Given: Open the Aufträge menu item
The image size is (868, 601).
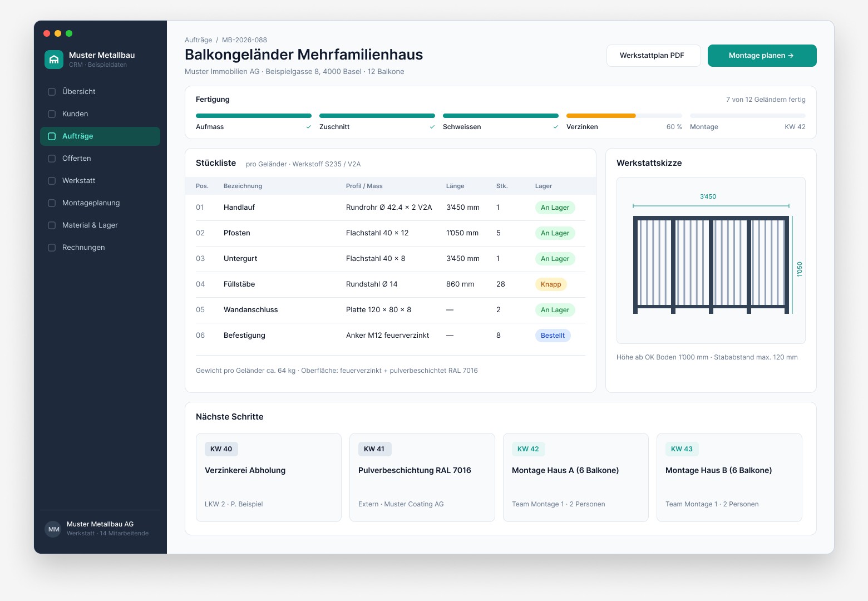Looking at the screenshot, I should pyautogui.click(x=100, y=136).
